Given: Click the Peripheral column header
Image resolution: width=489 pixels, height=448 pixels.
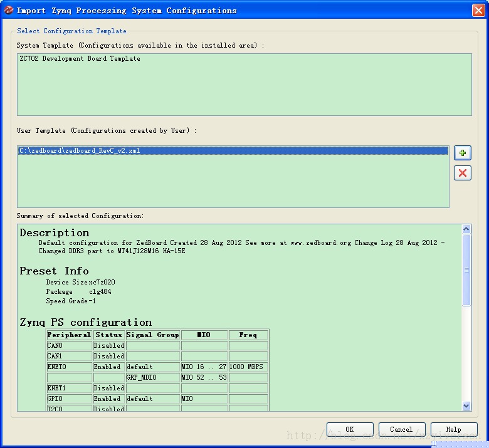Looking at the screenshot, I should tap(69, 335).
